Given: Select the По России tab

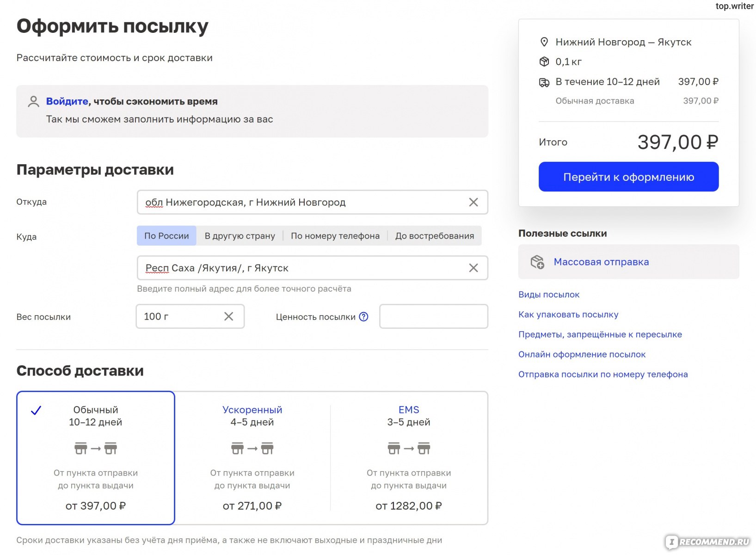Looking at the screenshot, I should coord(166,236).
